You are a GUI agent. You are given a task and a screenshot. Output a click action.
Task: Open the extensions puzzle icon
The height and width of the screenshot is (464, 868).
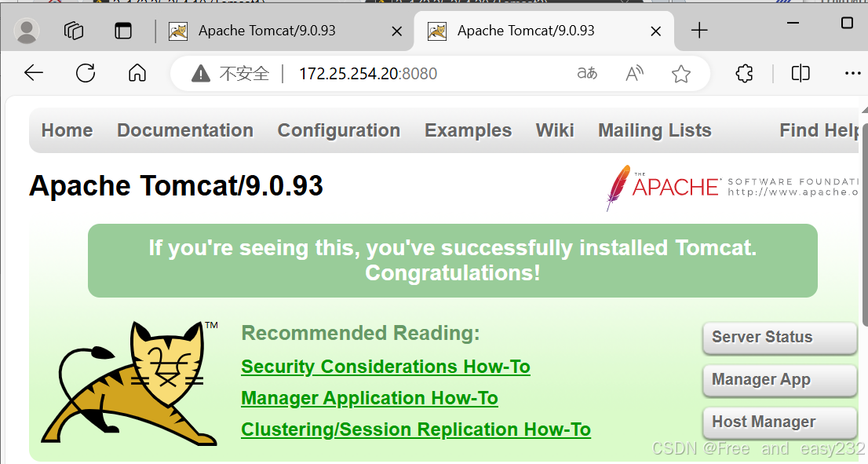click(744, 73)
